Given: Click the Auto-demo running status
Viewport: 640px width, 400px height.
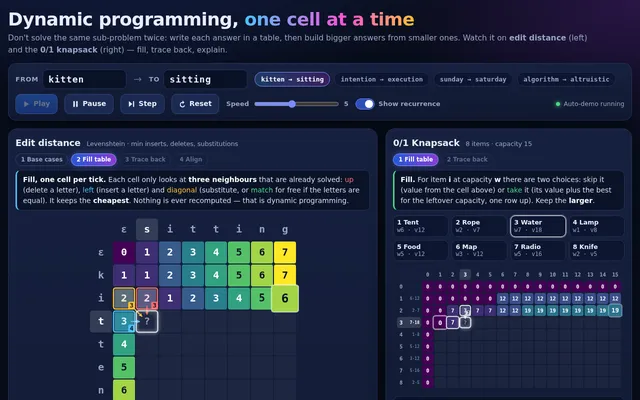Looking at the screenshot, I should (590, 104).
